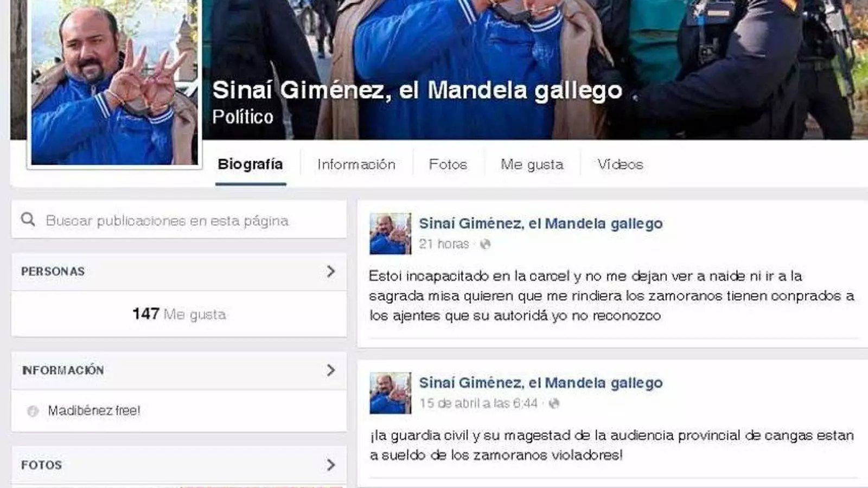868x488 pixels.
Task: Open the Información tab
Action: (x=356, y=164)
